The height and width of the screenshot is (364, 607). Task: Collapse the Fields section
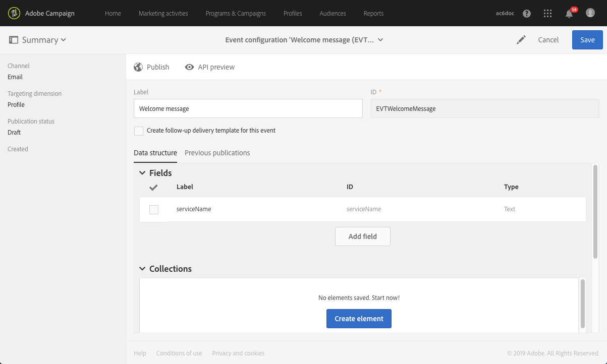point(142,173)
